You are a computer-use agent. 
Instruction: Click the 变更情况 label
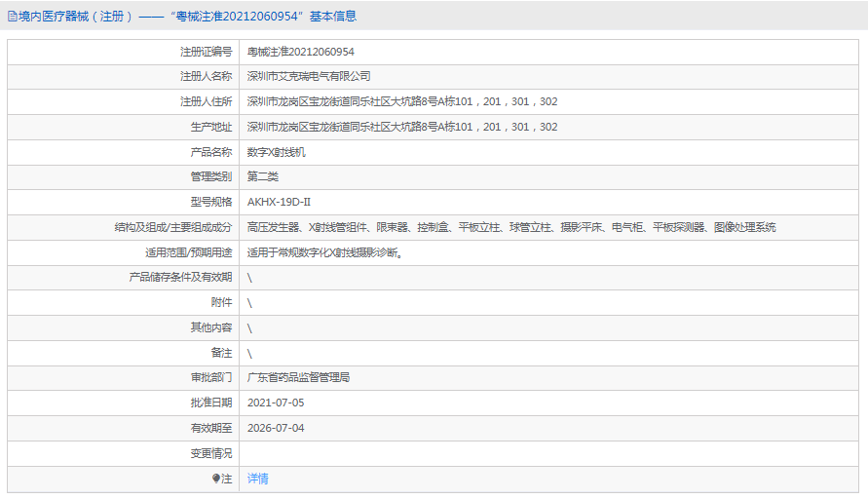(x=211, y=453)
